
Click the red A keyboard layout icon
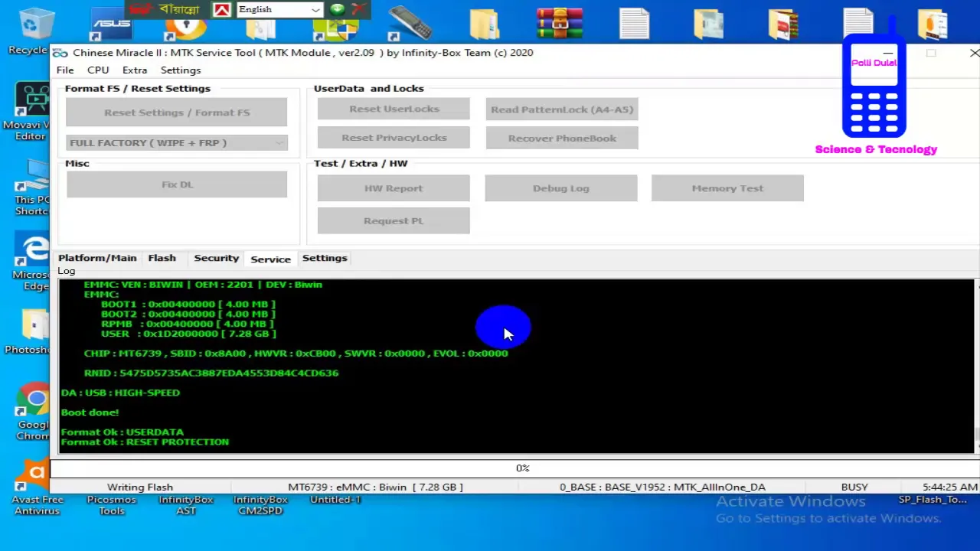(222, 9)
